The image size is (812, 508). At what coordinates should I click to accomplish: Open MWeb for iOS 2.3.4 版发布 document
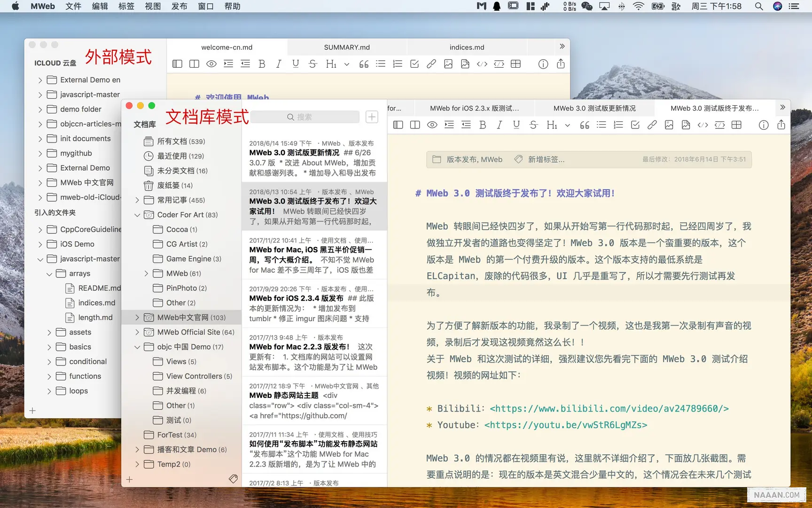coord(314,303)
